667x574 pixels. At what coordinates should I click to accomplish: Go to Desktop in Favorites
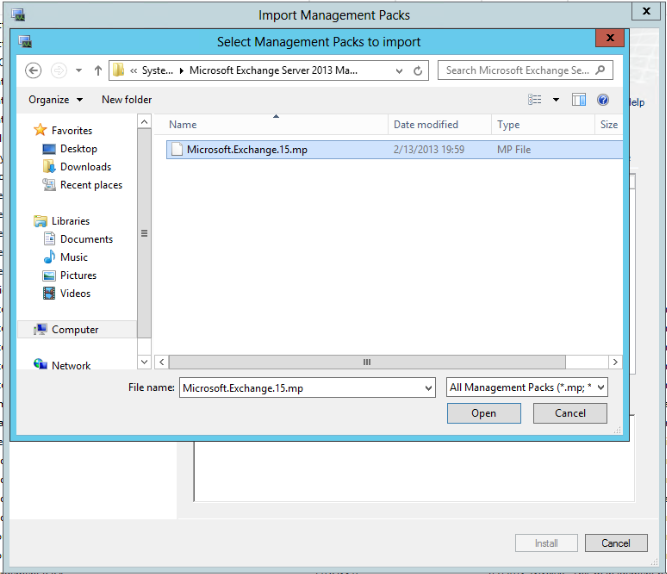(78, 149)
